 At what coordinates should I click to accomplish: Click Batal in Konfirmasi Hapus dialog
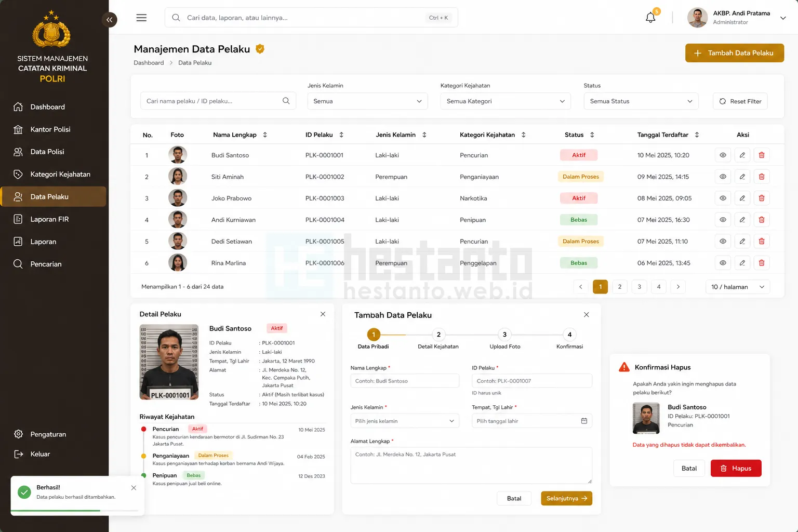[689, 468]
